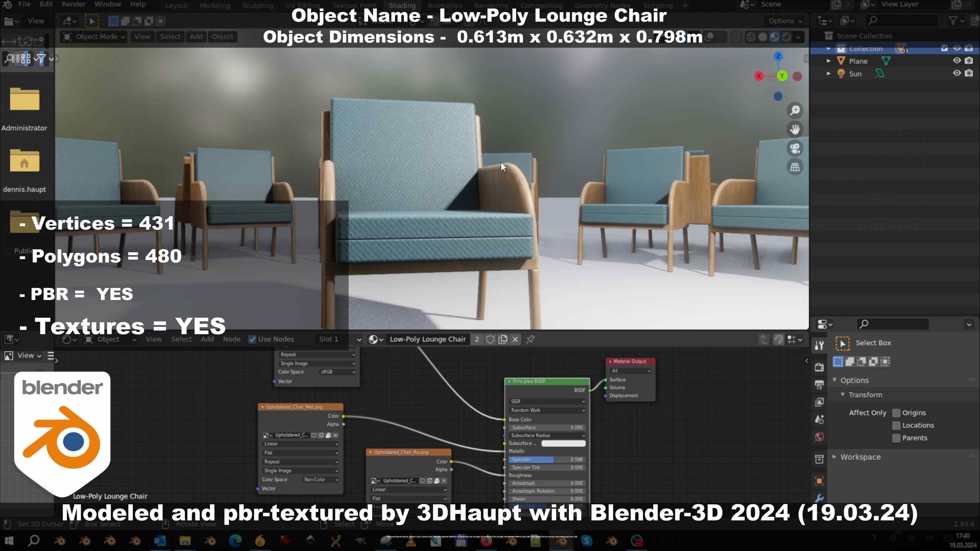The height and width of the screenshot is (551, 980).
Task: Open the node editor Node menu
Action: click(x=231, y=339)
